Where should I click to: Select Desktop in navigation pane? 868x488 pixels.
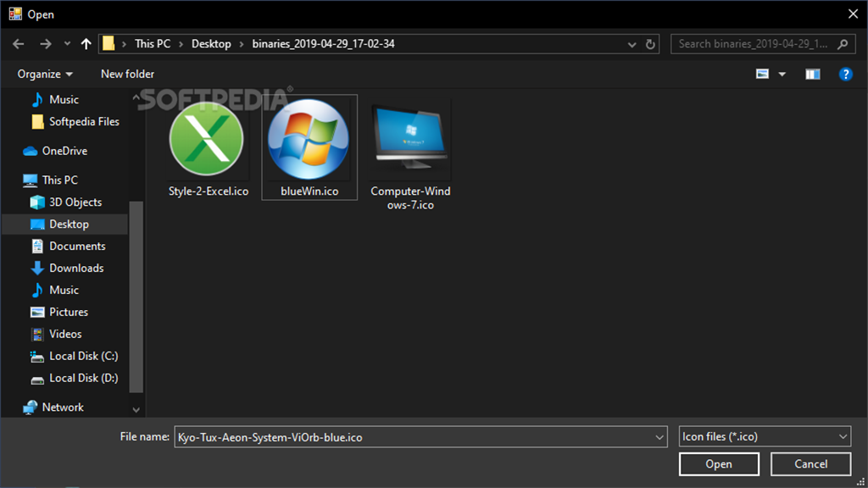[64, 224]
